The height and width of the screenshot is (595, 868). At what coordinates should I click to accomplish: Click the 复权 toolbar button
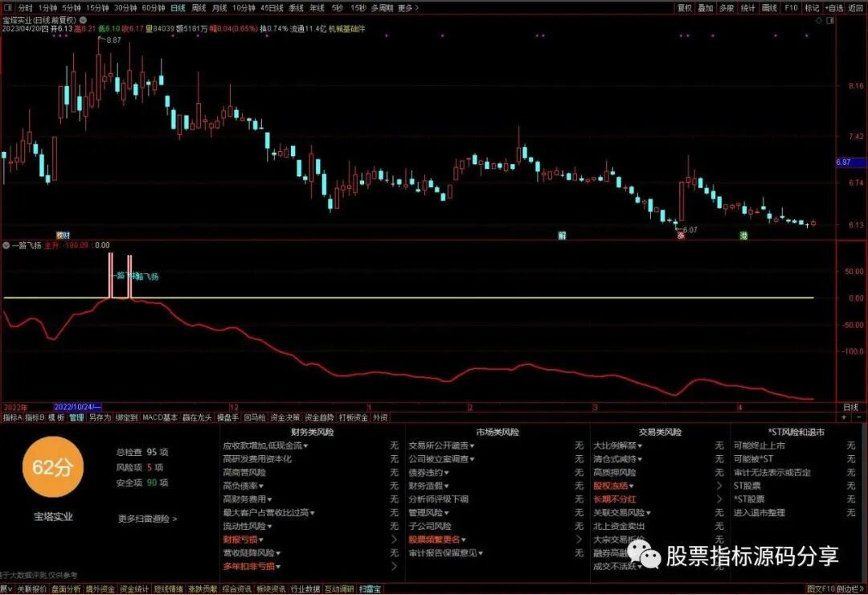tap(685, 8)
